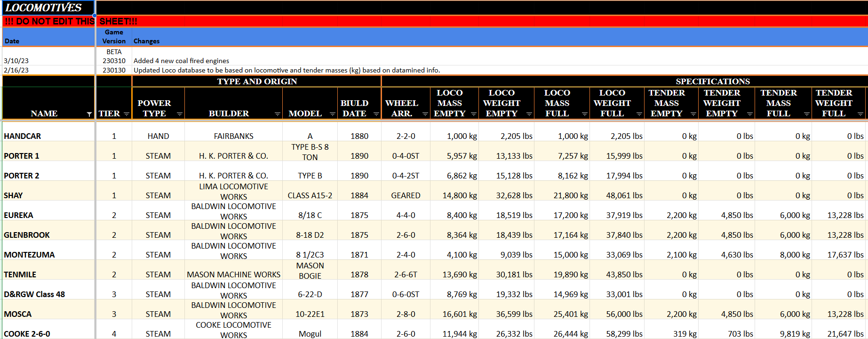Select the 319 kg tender mass cell
Screen dimensions: 868x339
click(x=671, y=330)
